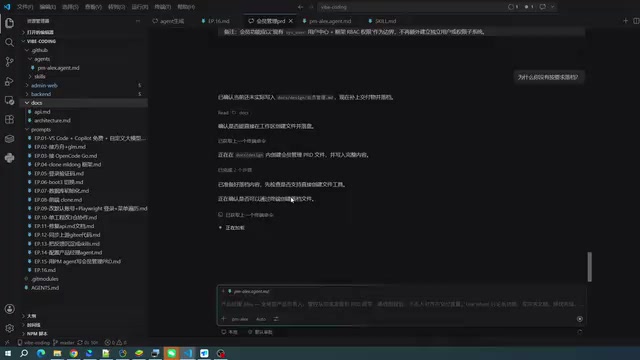Open WeChat from taskbar
Screen dimensions: 640x360
[171, 353]
